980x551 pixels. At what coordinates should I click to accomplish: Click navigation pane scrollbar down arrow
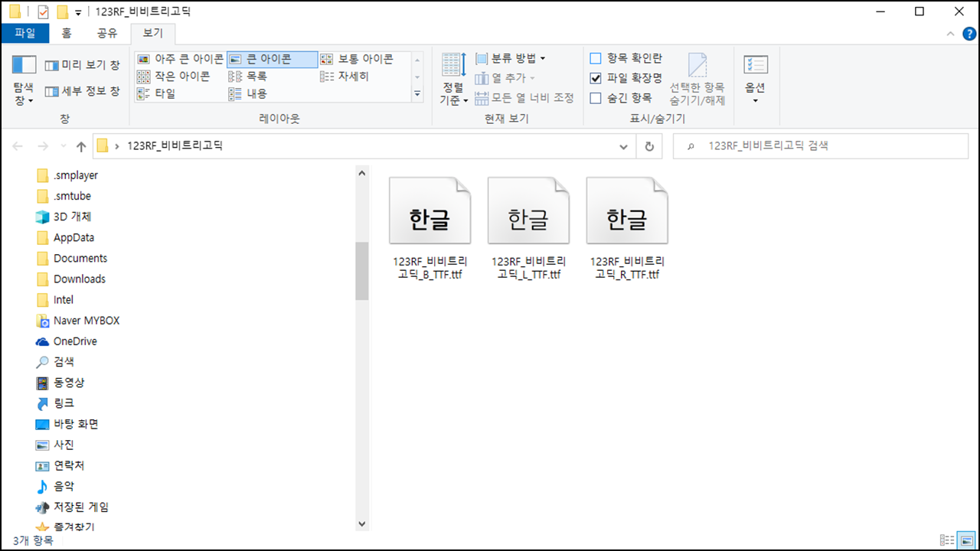[x=362, y=524]
